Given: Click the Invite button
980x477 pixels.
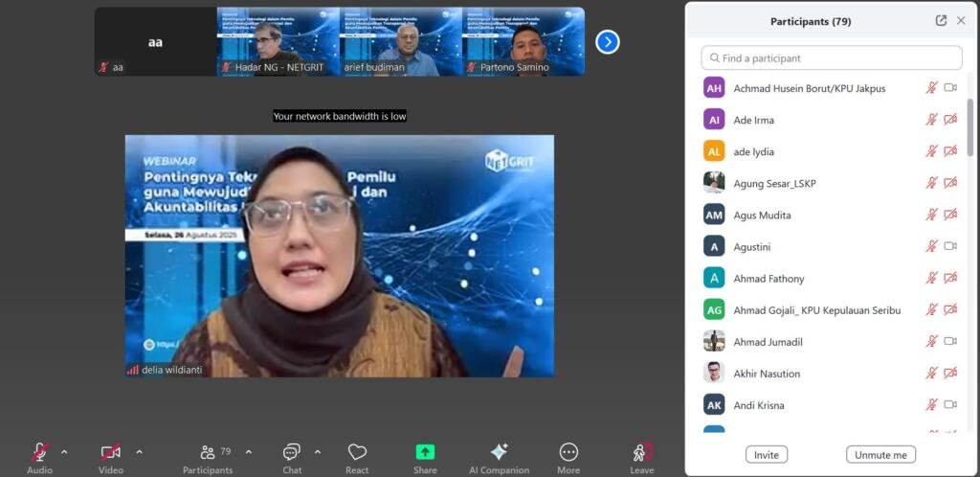Looking at the screenshot, I should (x=766, y=455).
